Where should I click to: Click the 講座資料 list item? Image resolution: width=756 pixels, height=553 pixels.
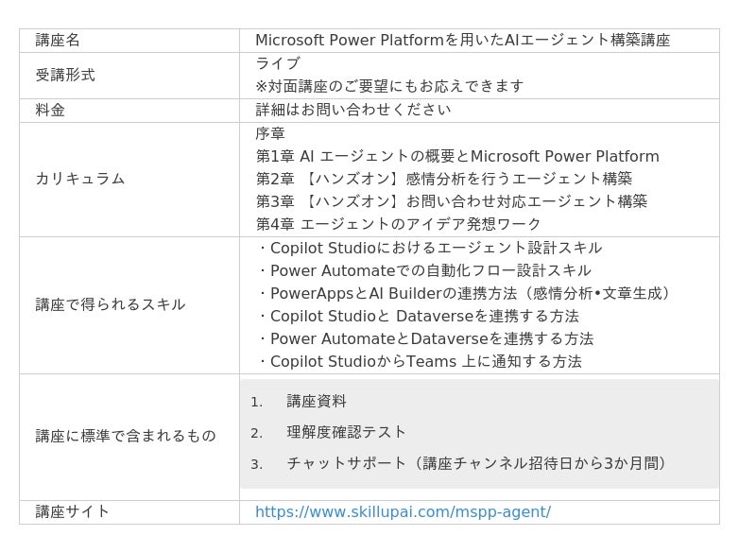[x=317, y=402]
